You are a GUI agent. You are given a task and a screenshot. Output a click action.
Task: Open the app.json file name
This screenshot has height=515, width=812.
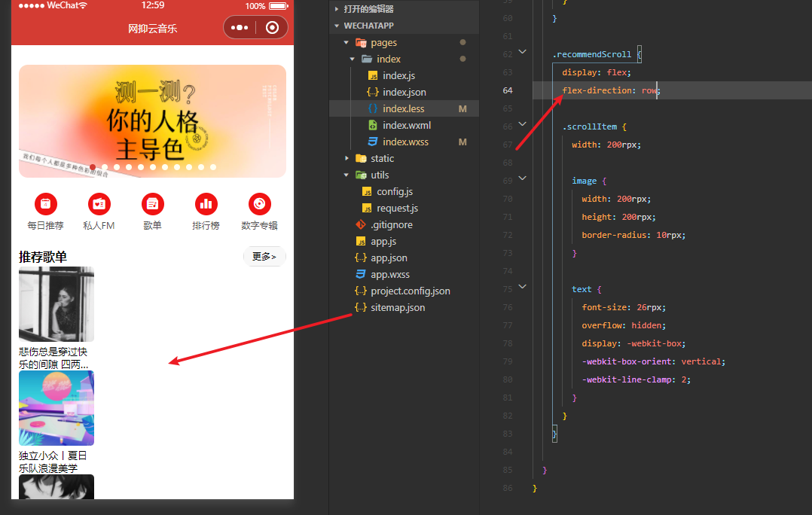[389, 257]
